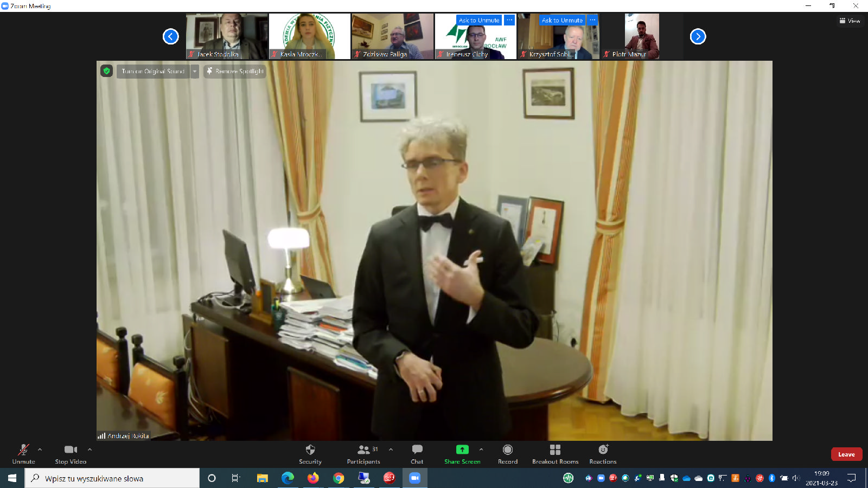Image resolution: width=868 pixels, height=488 pixels.
Task: Expand video options arrow beside Stop Video
Action: 90,450
